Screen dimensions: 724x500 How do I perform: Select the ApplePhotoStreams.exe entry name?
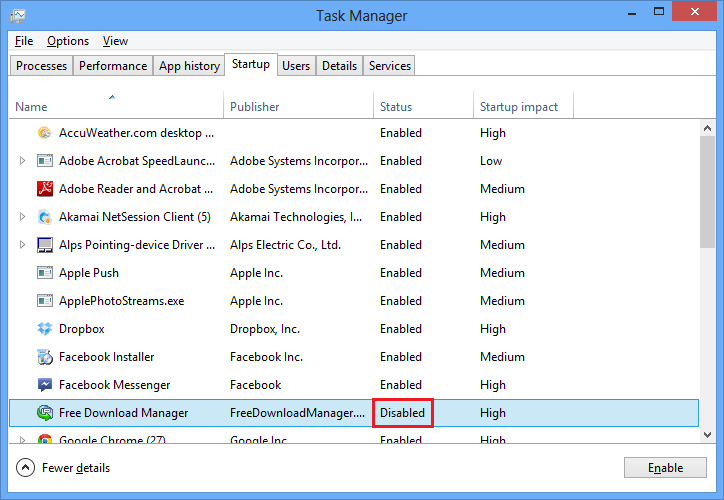pos(121,301)
